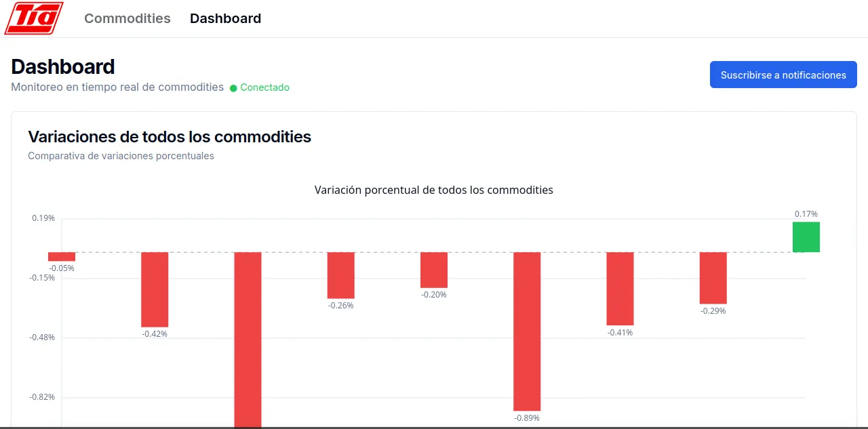Click the long red -0.89% bar
The image size is (868, 429).
pyautogui.click(x=527, y=331)
